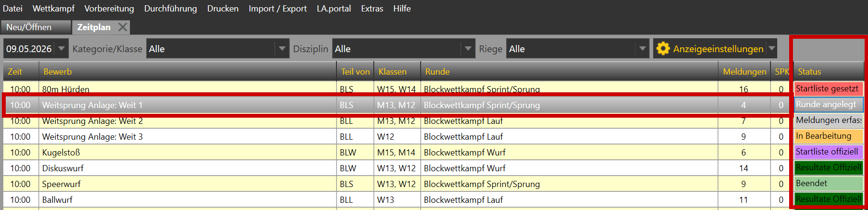Sort by the Zeit column header
This screenshot has width=868, height=210.
tap(21, 72)
